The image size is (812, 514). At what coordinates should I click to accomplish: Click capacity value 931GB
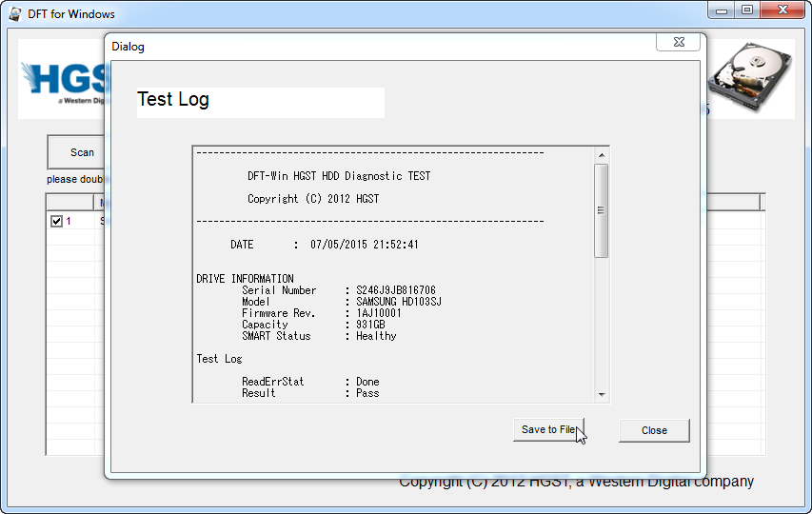(370, 325)
